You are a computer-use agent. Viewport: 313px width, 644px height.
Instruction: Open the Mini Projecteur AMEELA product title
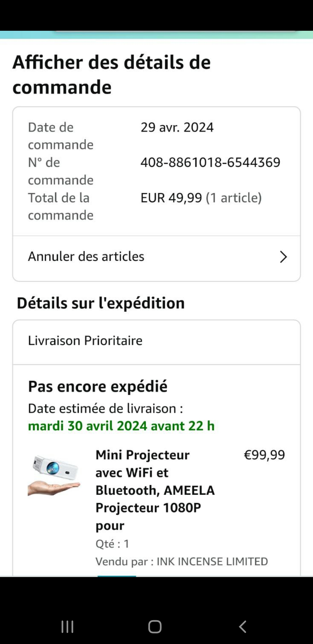[x=155, y=490]
